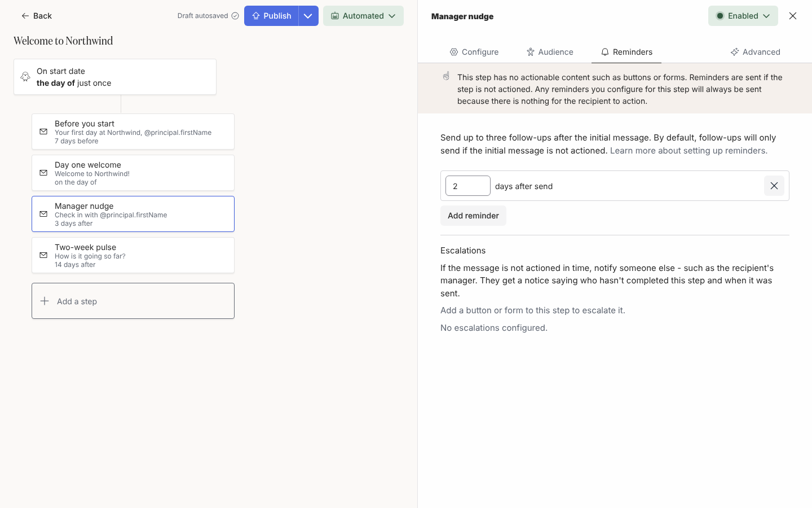Open Learn more about setting up reminders link

(689, 151)
